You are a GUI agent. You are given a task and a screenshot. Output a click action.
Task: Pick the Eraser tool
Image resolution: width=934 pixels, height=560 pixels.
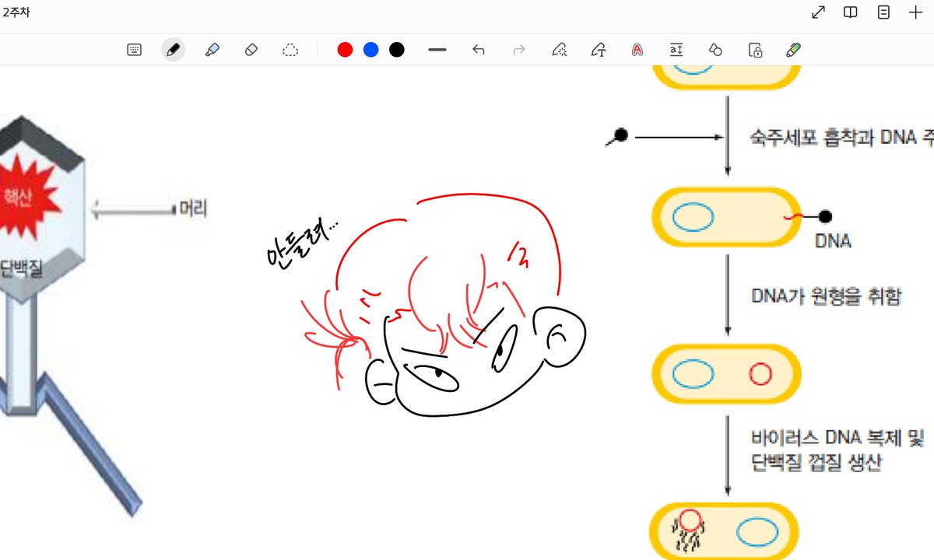coord(252,49)
